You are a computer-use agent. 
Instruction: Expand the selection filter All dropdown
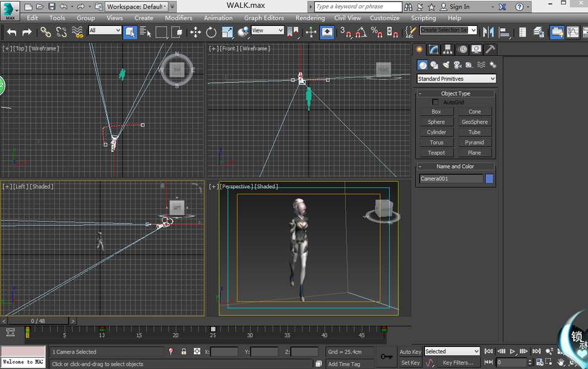coord(105,31)
